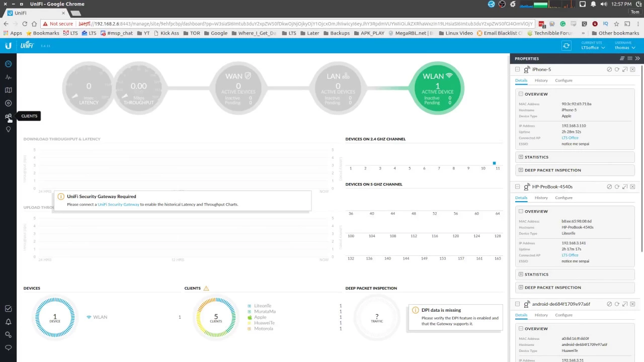The width and height of the screenshot is (644, 362).
Task: Block the iPhone-5 client
Action: coord(609,69)
